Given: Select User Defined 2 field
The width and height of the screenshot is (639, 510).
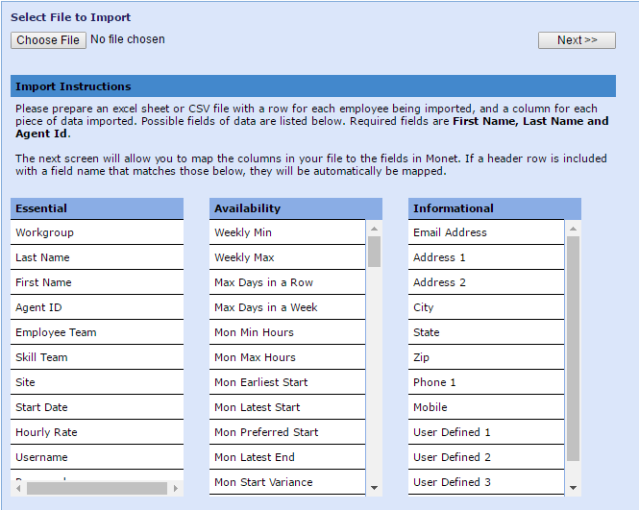Looking at the screenshot, I should pyautogui.click(x=486, y=458).
